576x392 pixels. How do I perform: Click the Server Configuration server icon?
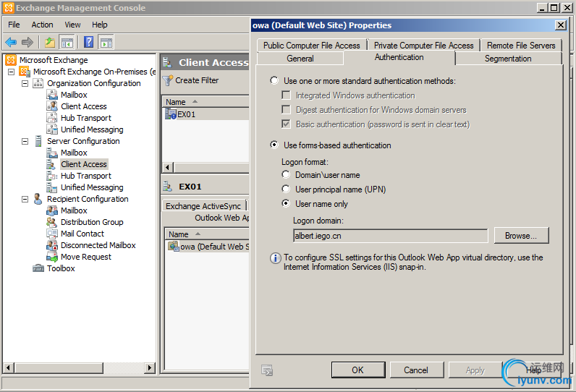[38, 141]
